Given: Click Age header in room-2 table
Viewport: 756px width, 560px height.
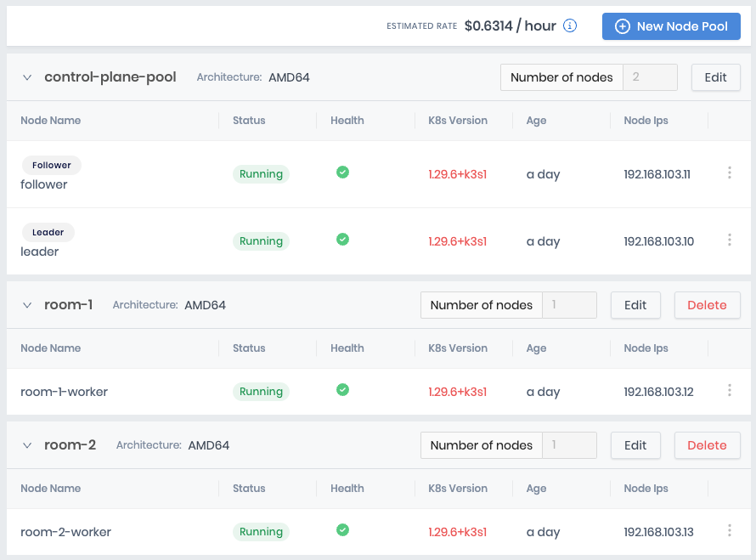Looking at the screenshot, I should pos(536,489).
